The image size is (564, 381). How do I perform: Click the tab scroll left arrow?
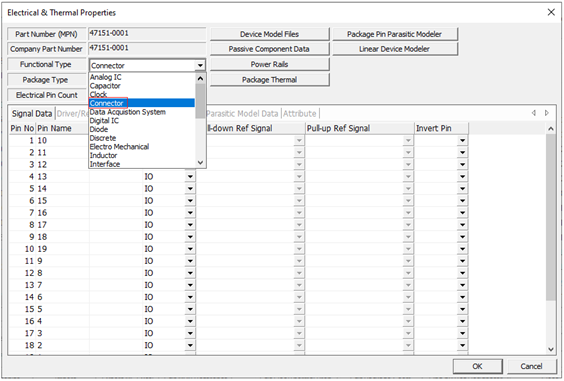point(534,113)
